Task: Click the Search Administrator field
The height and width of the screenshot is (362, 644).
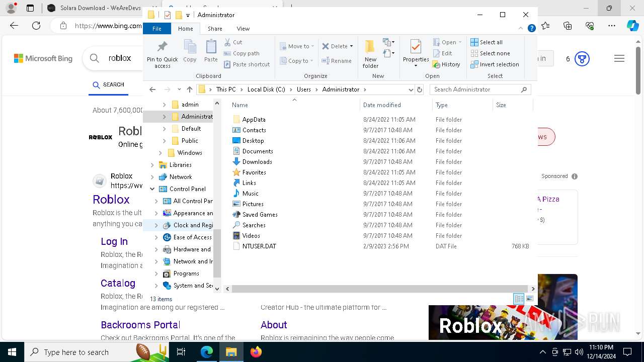Action: 480,89
